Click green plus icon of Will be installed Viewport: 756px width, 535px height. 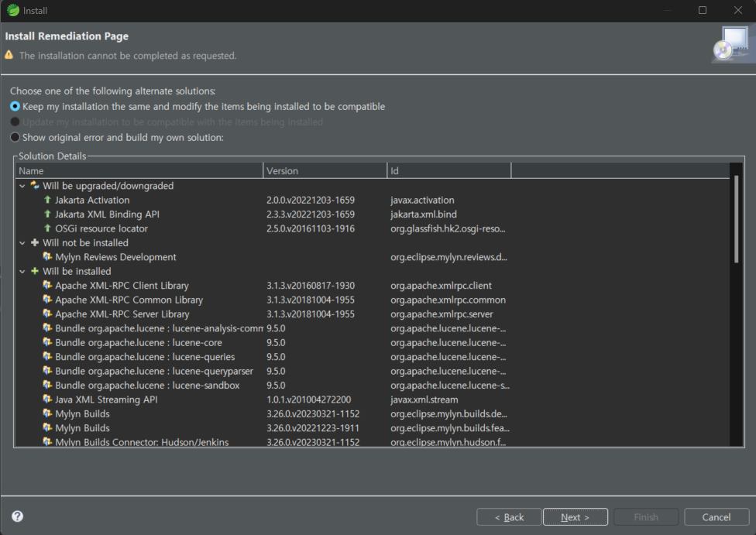(x=35, y=271)
